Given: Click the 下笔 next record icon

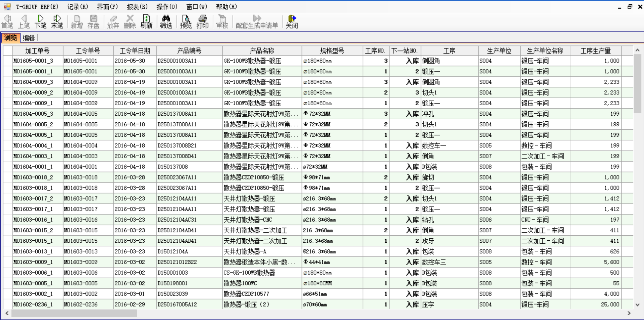Looking at the screenshot, I should click(x=40, y=22).
